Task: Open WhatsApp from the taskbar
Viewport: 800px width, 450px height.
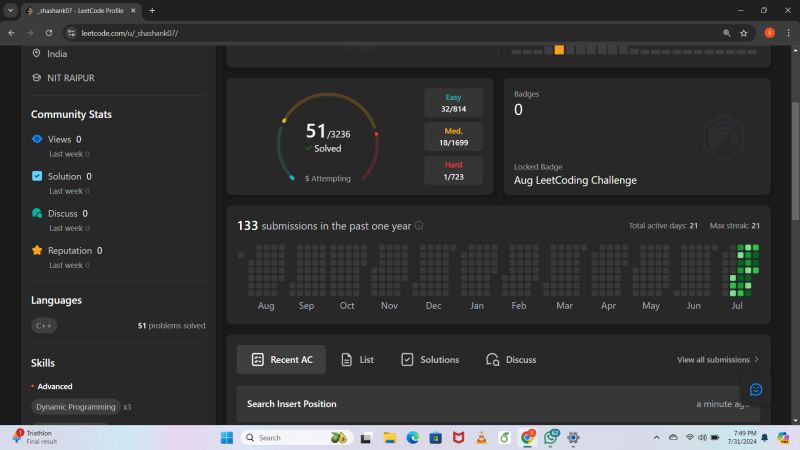Action: pyautogui.click(x=551, y=437)
